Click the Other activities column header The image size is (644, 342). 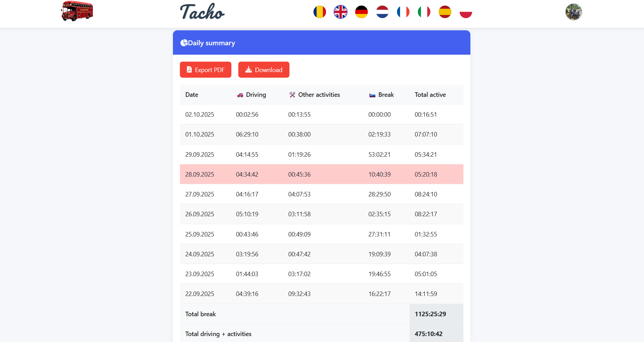[x=319, y=95]
